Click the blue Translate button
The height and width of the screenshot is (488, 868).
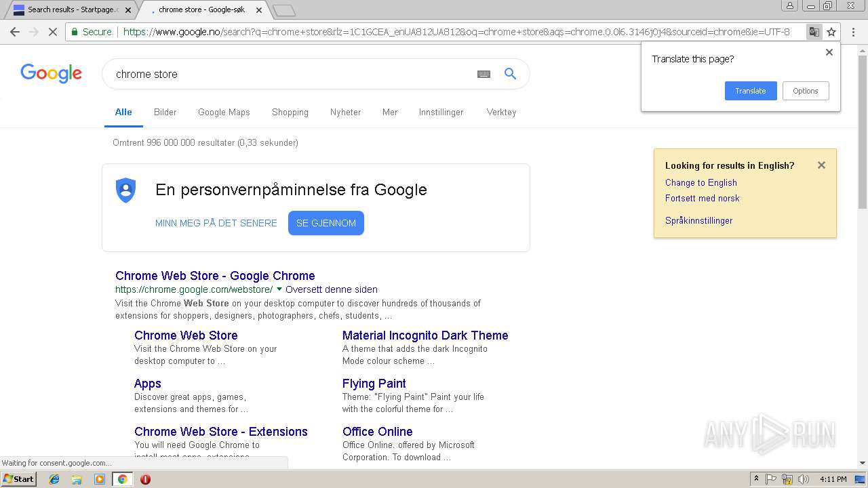pyautogui.click(x=751, y=91)
